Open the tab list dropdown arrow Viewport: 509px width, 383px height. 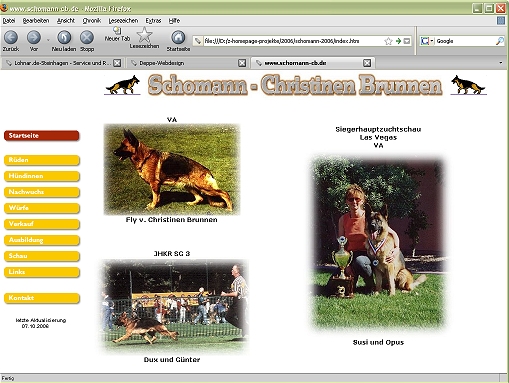(501, 63)
